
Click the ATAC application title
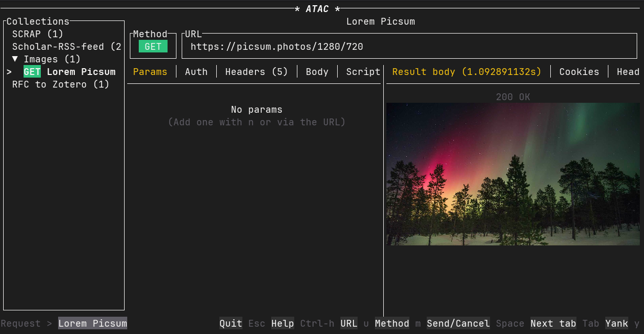tap(317, 9)
